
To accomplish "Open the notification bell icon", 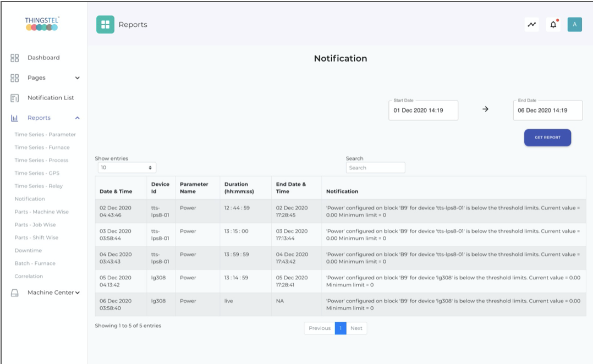I will click(553, 25).
